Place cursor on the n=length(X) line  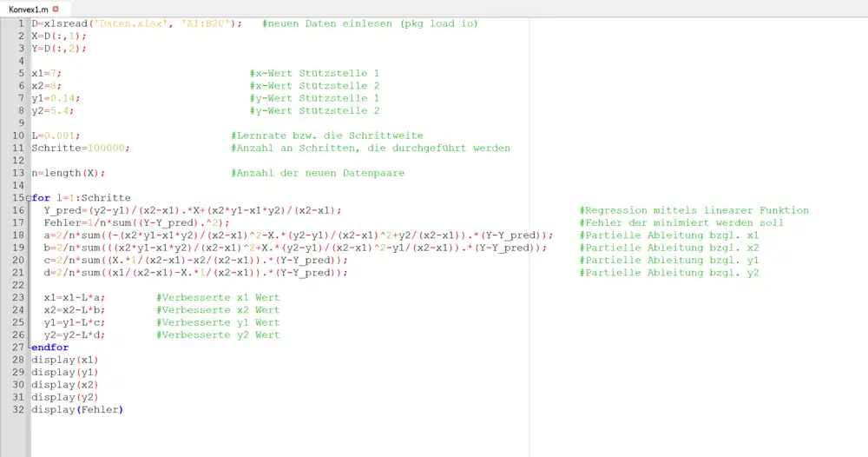click(68, 173)
